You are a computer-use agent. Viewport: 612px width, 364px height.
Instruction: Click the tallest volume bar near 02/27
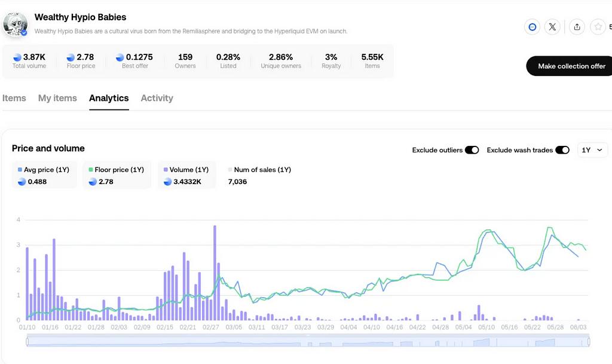coord(215,273)
